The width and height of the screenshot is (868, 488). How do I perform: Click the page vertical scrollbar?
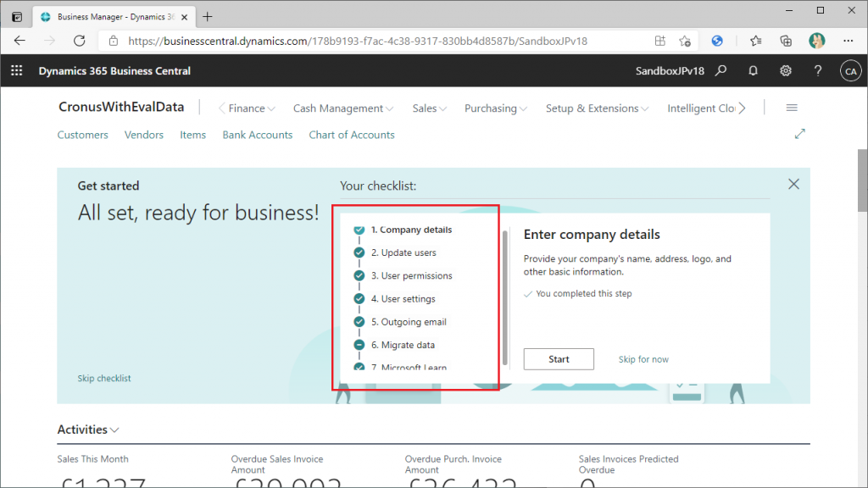(x=862, y=180)
